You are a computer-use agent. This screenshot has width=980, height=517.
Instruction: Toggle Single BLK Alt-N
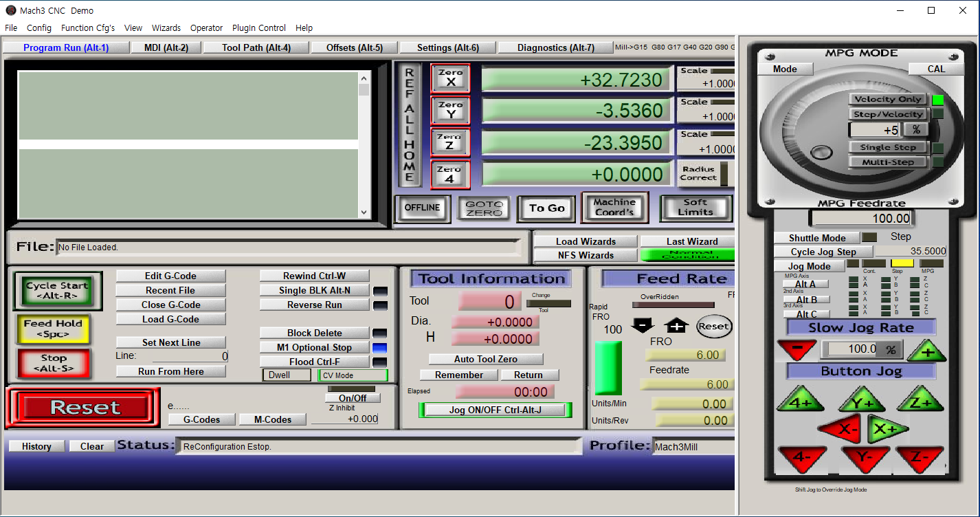pos(314,290)
